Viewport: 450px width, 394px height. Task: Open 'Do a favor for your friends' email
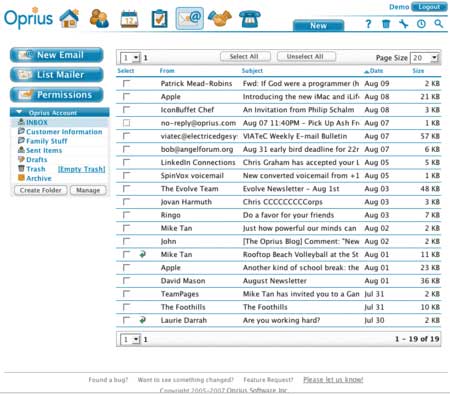tap(288, 215)
